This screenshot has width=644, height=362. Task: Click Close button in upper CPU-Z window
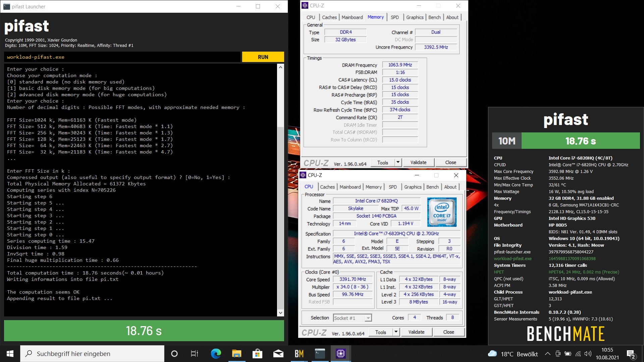pos(450,163)
